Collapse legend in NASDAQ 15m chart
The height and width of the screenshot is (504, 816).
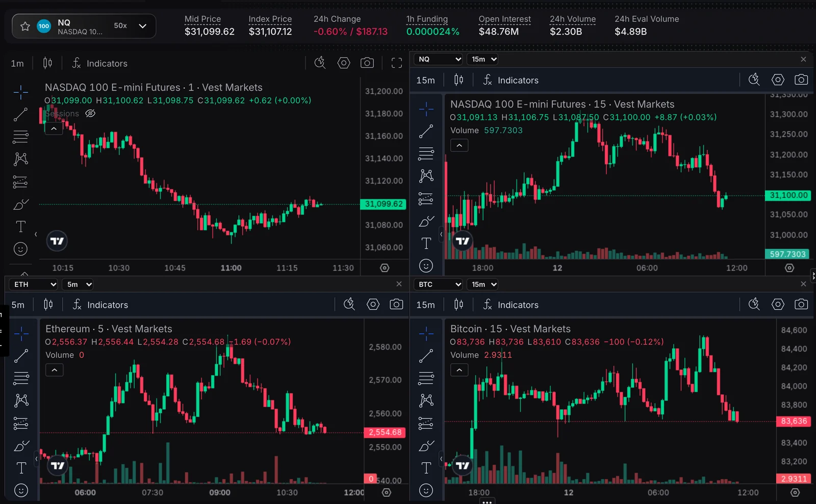[x=460, y=145]
